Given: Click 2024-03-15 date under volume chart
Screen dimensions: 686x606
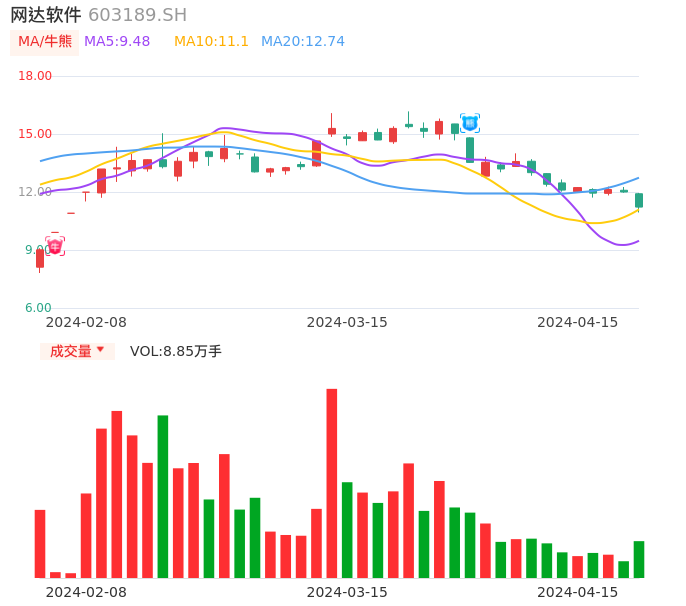Looking at the screenshot, I should [x=347, y=592].
